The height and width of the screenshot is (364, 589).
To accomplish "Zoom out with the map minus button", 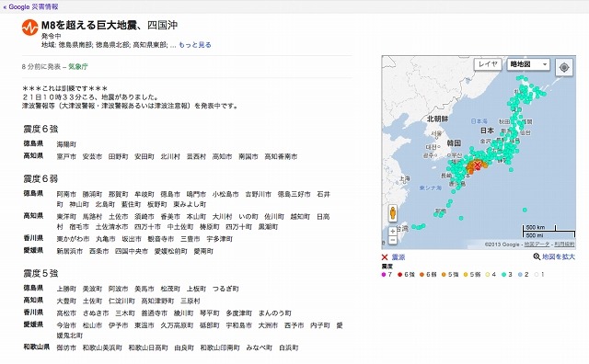I will (x=393, y=240).
